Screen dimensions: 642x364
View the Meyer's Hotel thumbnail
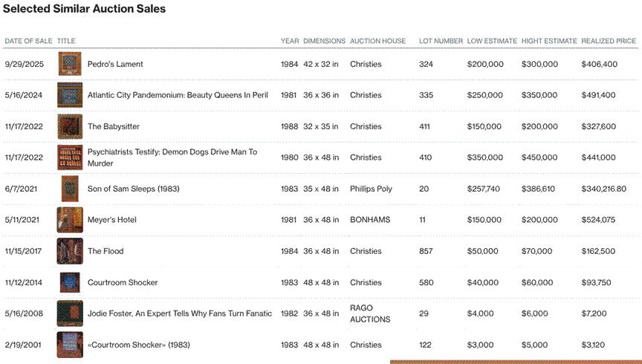point(70,220)
